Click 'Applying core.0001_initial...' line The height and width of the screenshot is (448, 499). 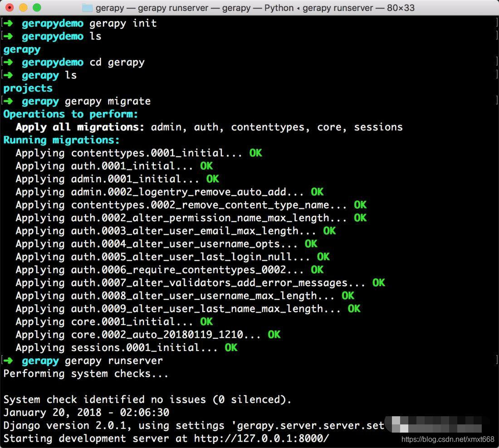114,321
